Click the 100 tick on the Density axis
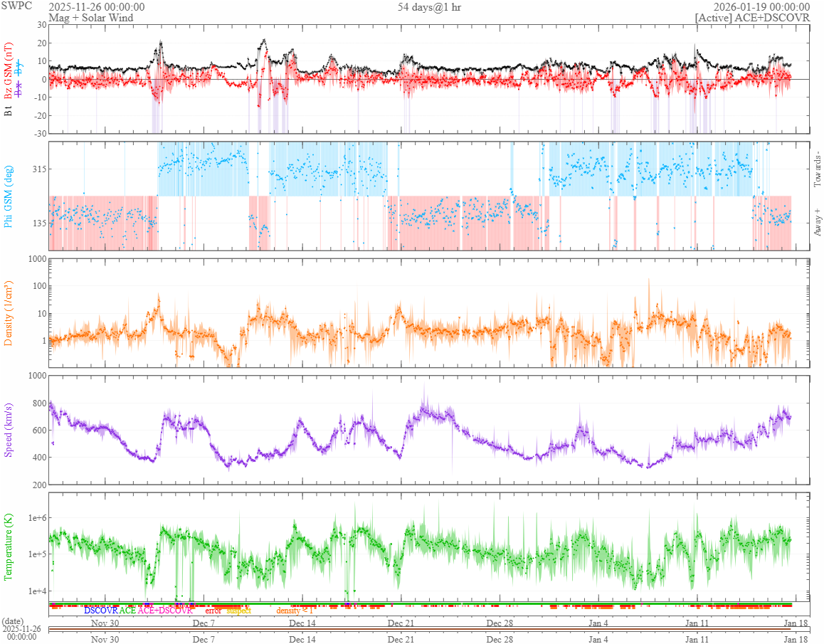 (39, 286)
